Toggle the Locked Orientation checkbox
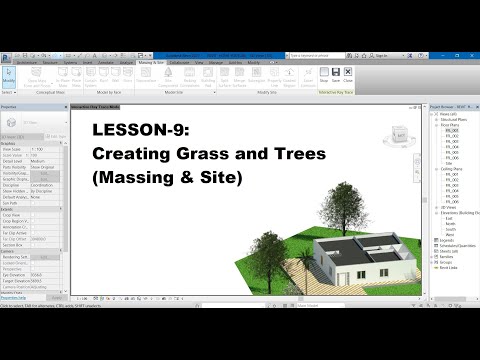480x360 pixels. pos(33,263)
